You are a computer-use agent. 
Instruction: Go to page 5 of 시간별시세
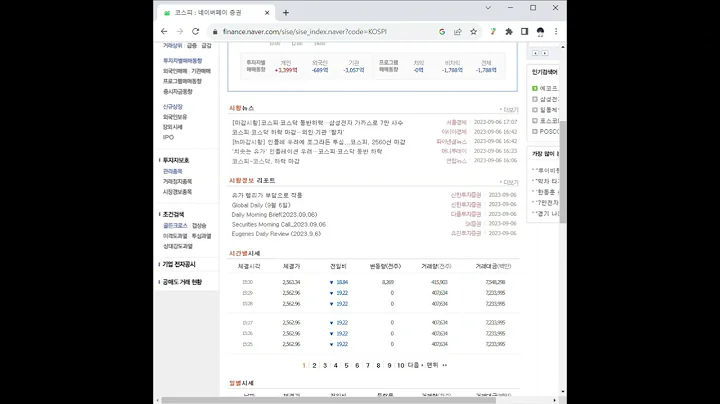pos(346,365)
